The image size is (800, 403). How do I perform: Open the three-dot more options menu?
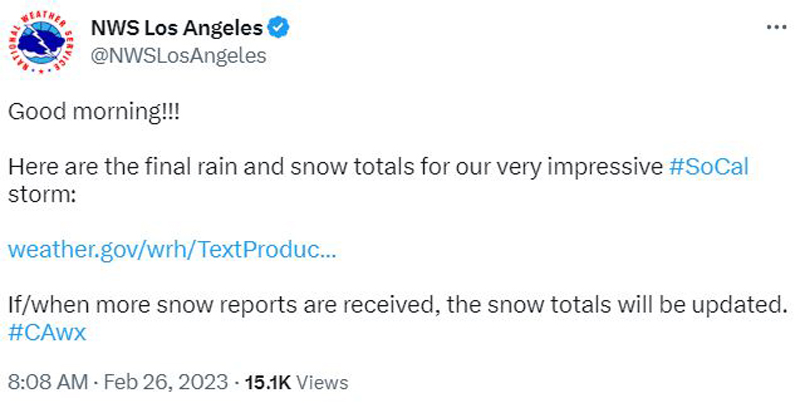(775, 27)
